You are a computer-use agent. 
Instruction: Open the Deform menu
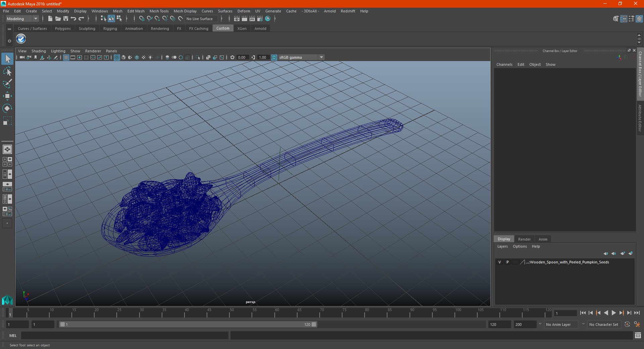click(x=244, y=11)
